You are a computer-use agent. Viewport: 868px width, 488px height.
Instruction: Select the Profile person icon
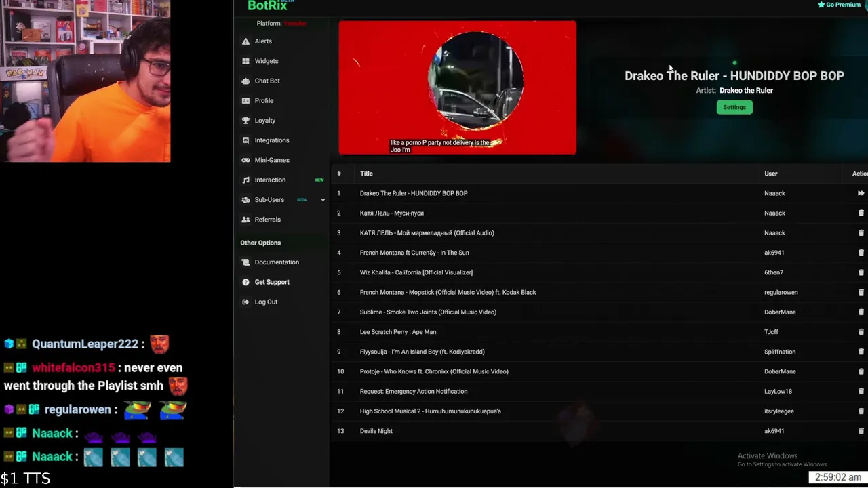pos(245,101)
